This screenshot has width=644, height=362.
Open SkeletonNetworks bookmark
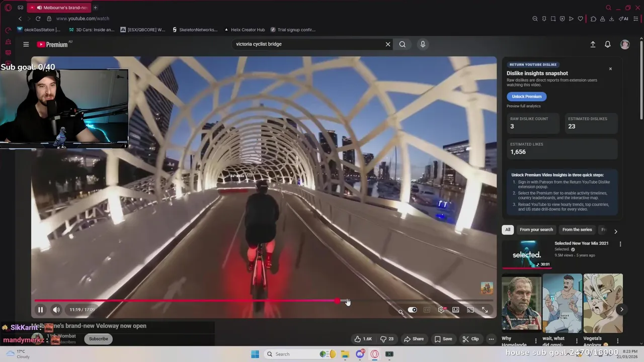[x=195, y=30]
